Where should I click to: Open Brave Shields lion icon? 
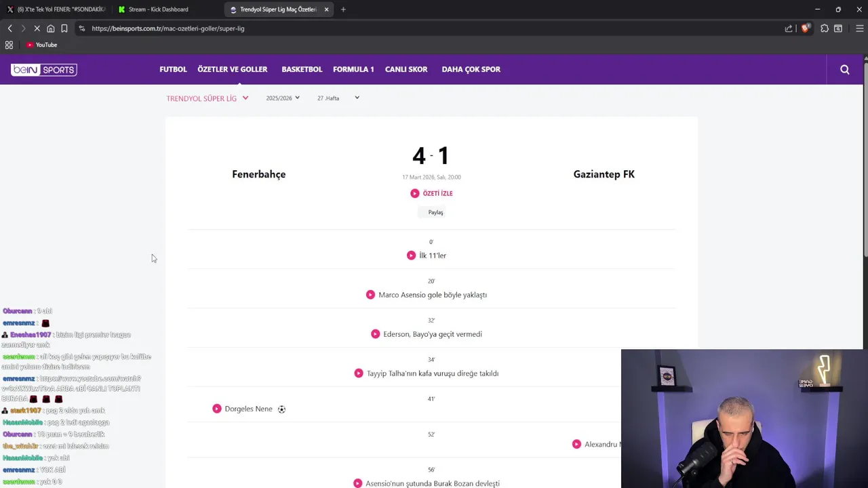[806, 28]
